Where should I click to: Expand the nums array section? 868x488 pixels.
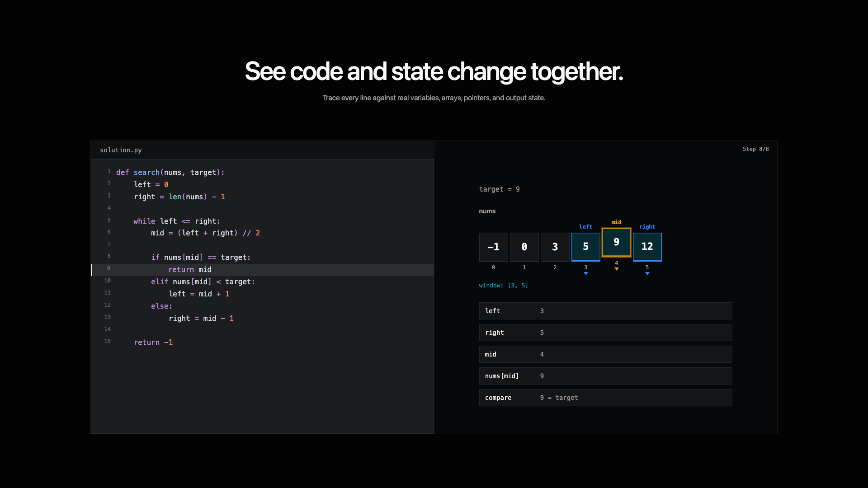click(x=487, y=211)
